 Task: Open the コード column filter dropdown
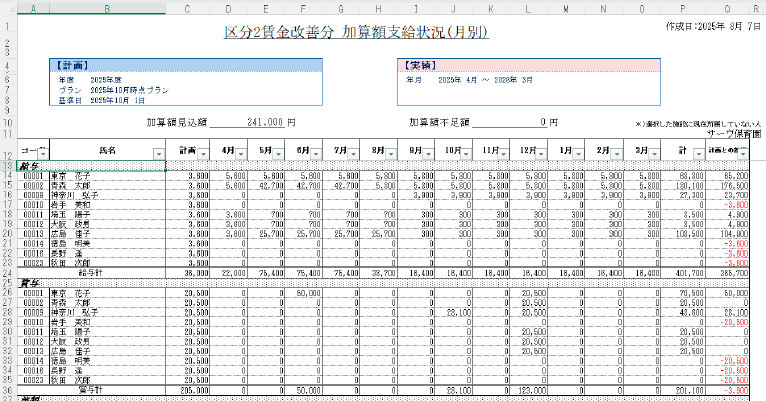(43, 154)
